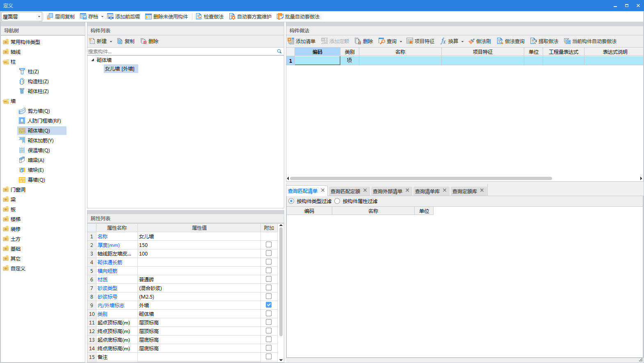Select 构造柱(Z) tree item
644x363 pixels.
pyautogui.click(x=38, y=81)
